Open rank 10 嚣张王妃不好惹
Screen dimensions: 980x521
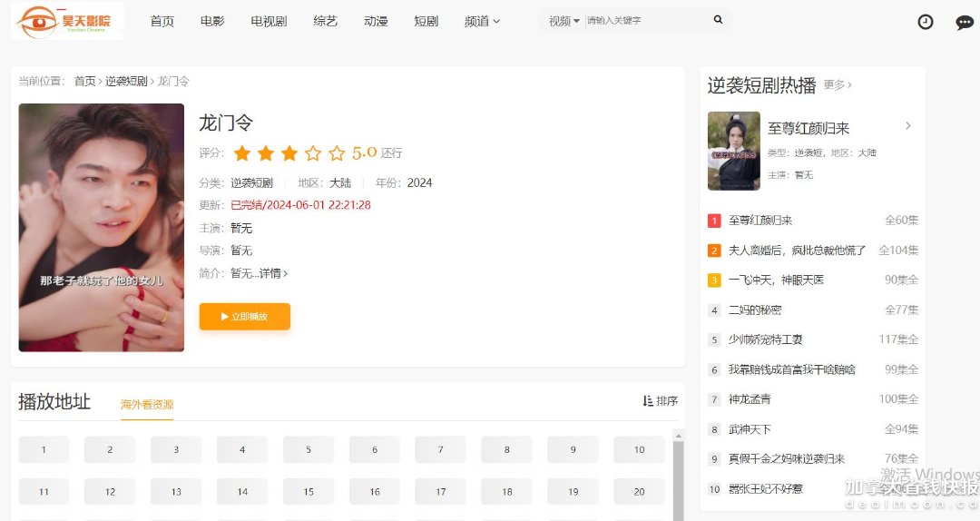pos(812,489)
